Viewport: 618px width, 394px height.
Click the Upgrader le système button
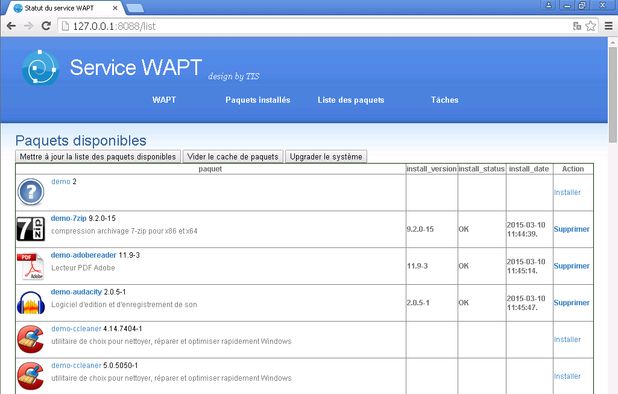point(326,156)
